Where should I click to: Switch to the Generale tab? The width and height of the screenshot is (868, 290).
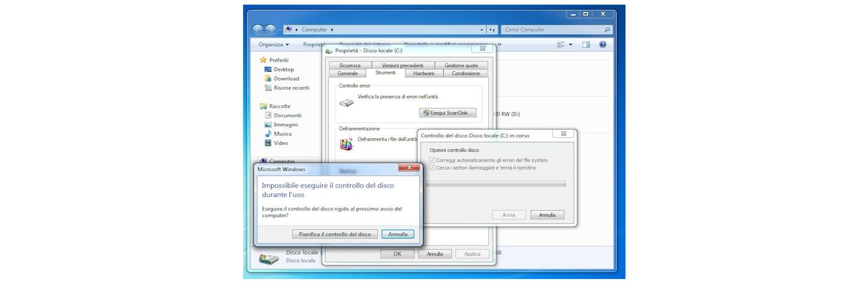tap(348, 74)
